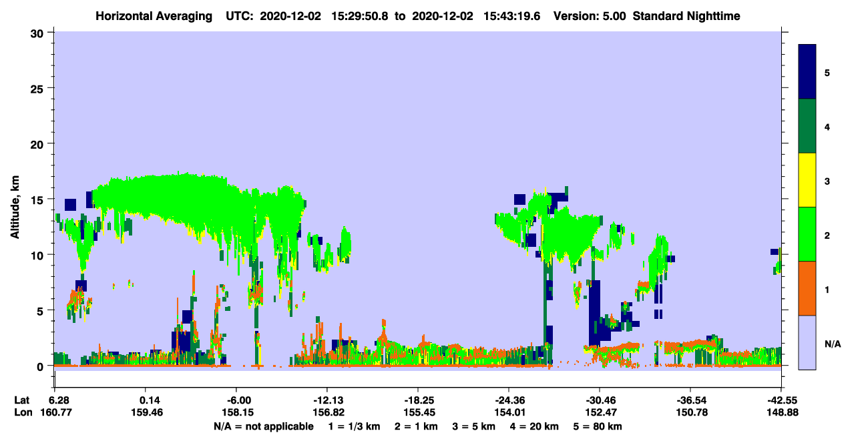Click longitude value '158.15'
Image resolution: width=868 pixels, height=445 pixels.
coord(239,412)
